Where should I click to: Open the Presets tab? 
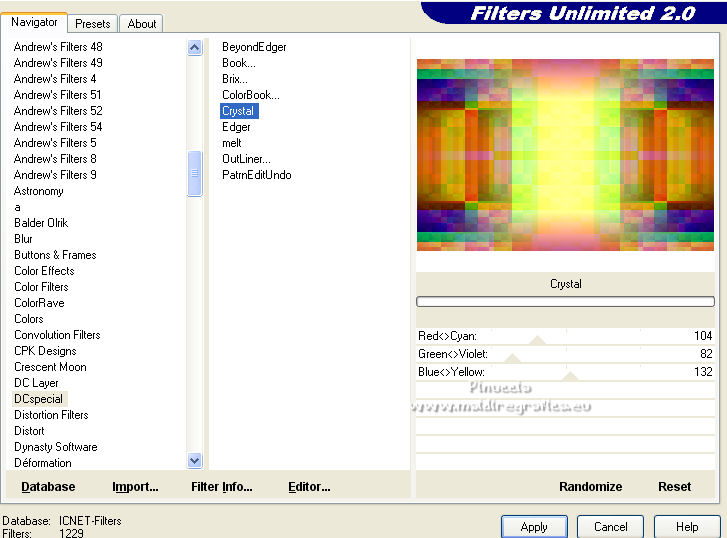click(93, 24)
